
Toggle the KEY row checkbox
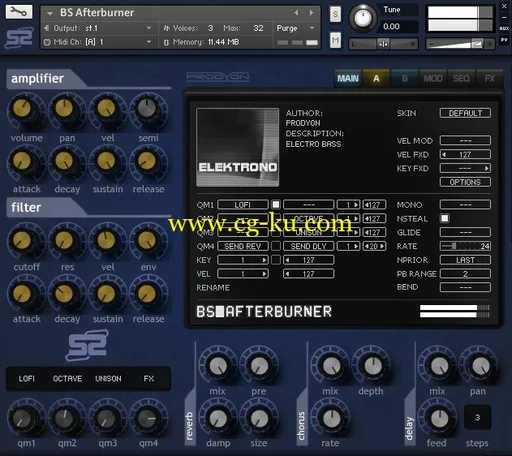click(x=276, y=260)
